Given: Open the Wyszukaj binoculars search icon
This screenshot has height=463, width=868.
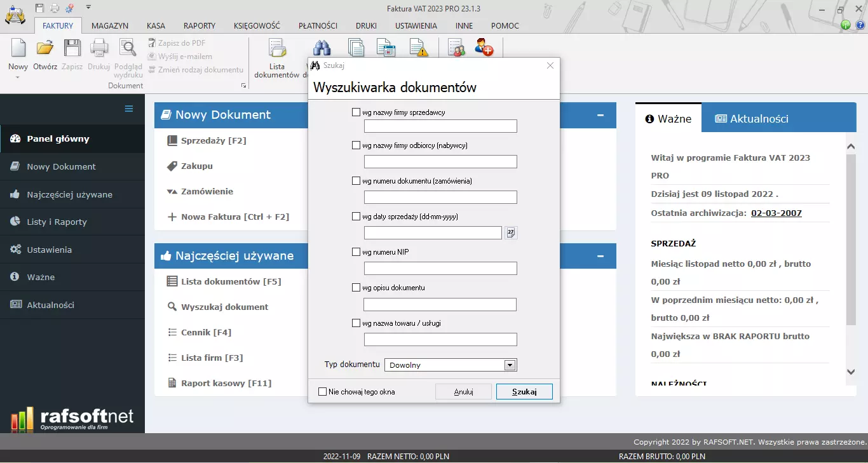Looking at the screenshot, I should click(322, 48).
